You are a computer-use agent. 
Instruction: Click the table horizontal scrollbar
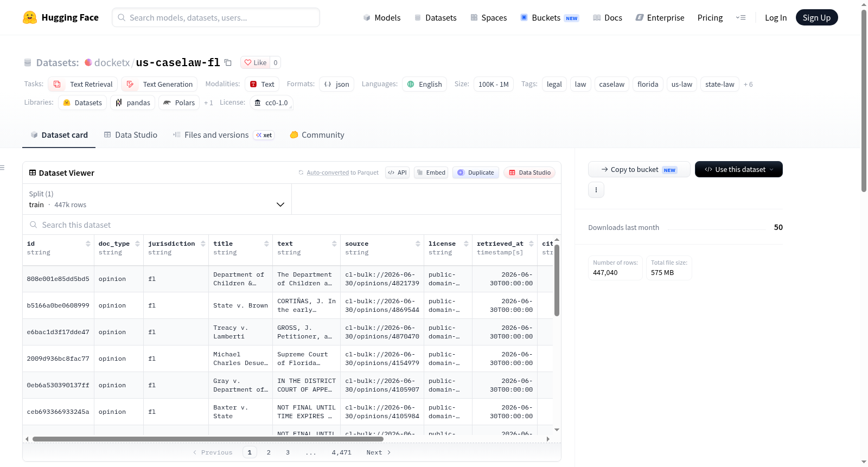(208, 439)
